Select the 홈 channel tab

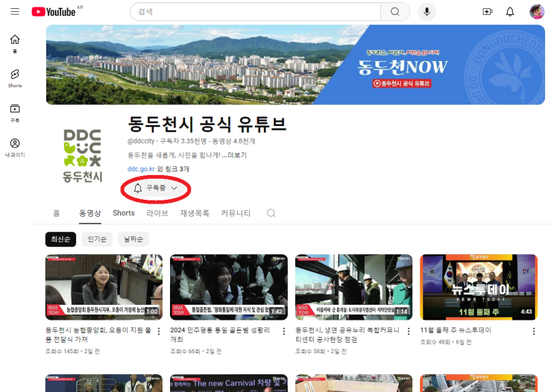pyautogui.click(x=57, y=213)
